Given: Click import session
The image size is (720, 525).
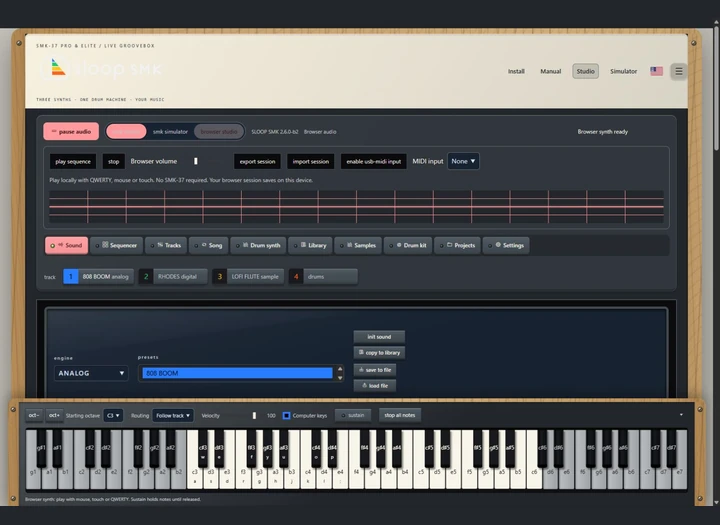Looking at the screenshot, I should tap(311, 161).
